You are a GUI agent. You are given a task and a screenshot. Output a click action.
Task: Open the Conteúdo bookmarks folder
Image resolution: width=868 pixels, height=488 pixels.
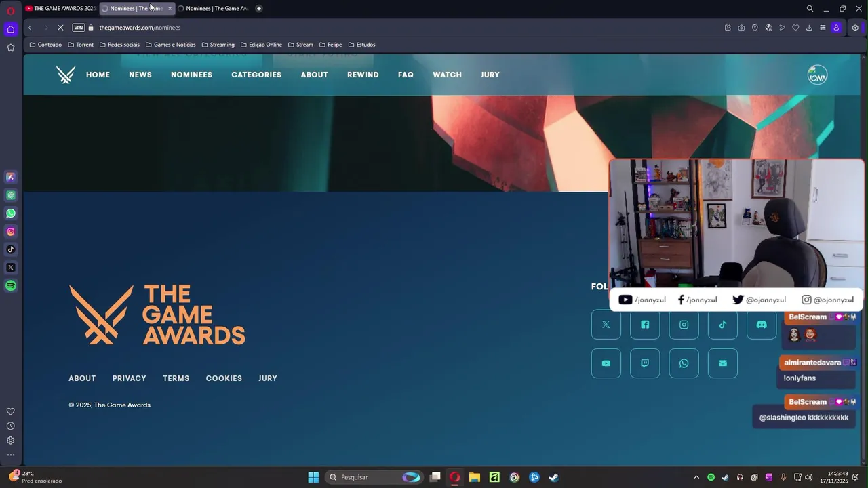(45, 45)
